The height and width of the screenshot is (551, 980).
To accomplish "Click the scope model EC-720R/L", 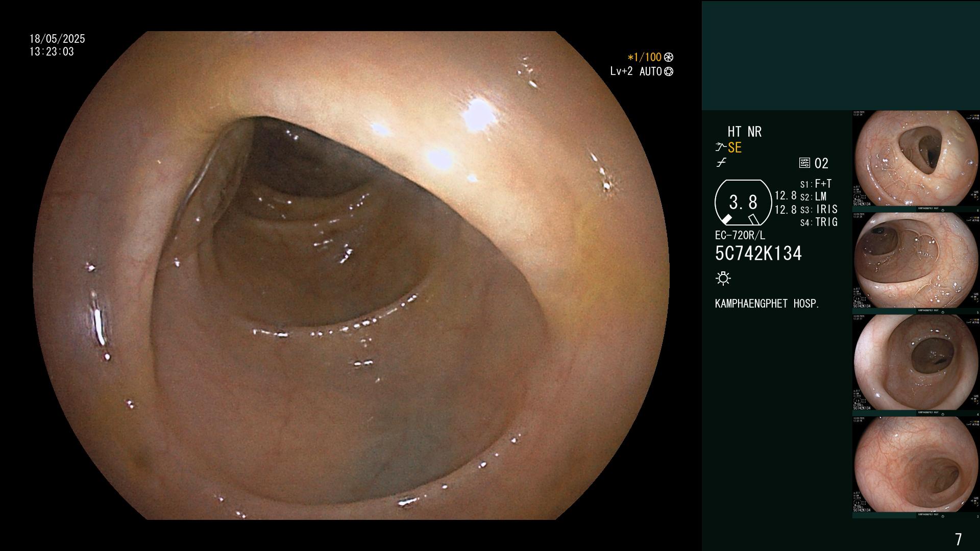I will 740,235.
